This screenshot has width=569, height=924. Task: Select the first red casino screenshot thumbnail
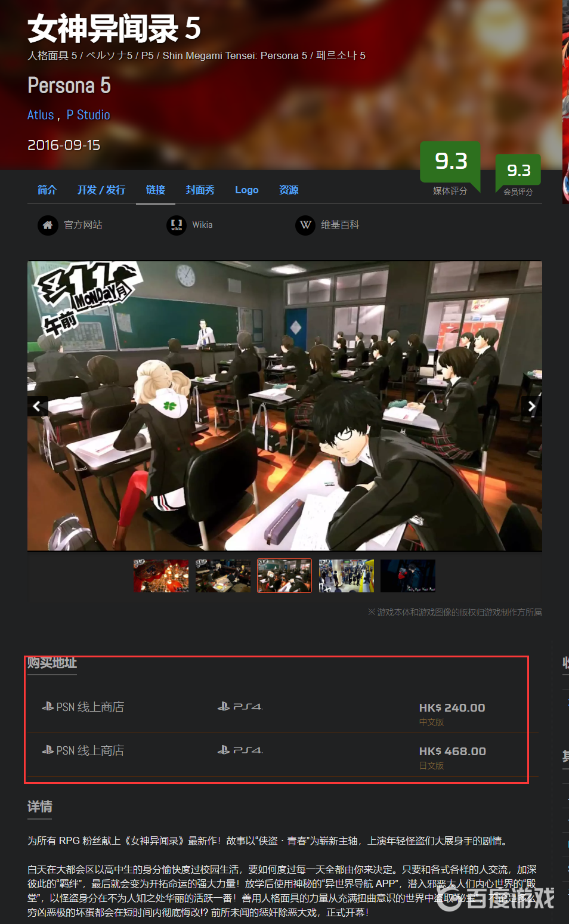[161, 576]
